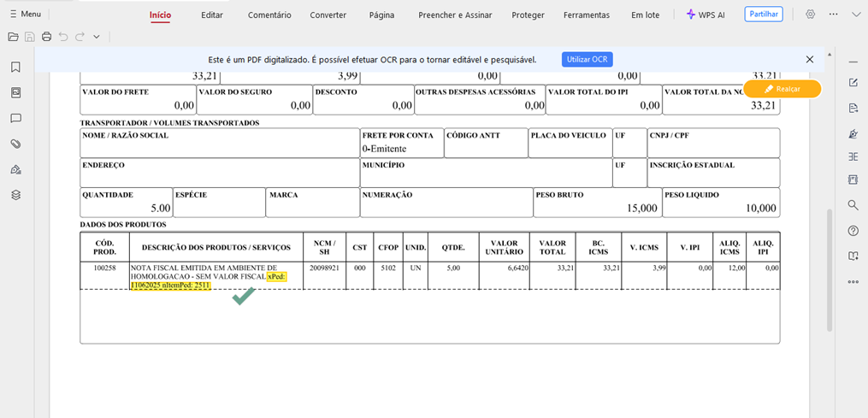Open the pen sign tool in right sidebar
Screen dimensions: 868x418
click(x=853, y=132)
